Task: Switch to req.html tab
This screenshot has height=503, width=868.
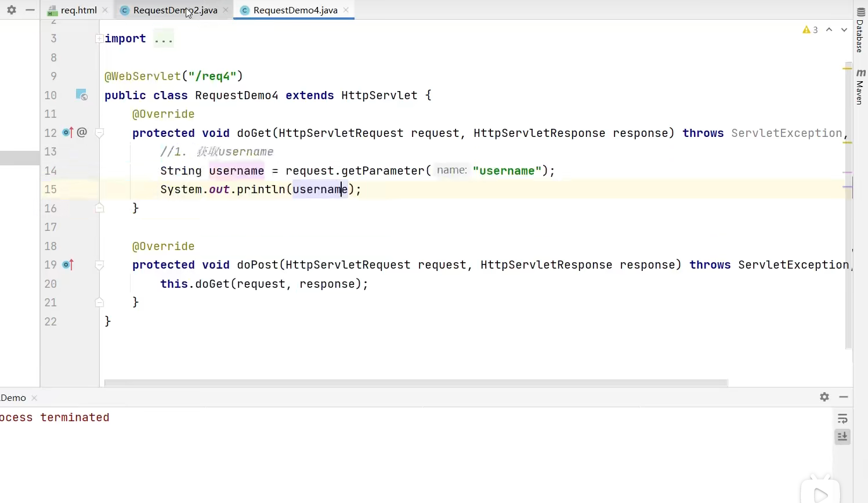Action: [78, 10]
